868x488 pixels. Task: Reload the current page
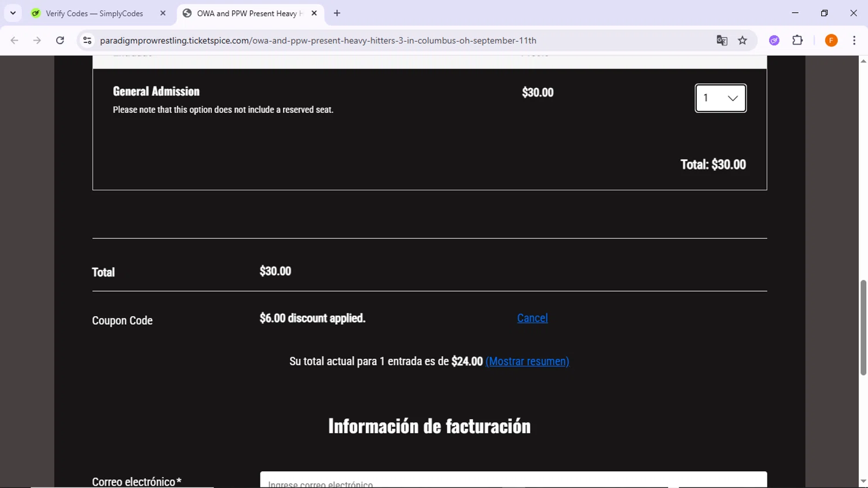tap(60, 41)
